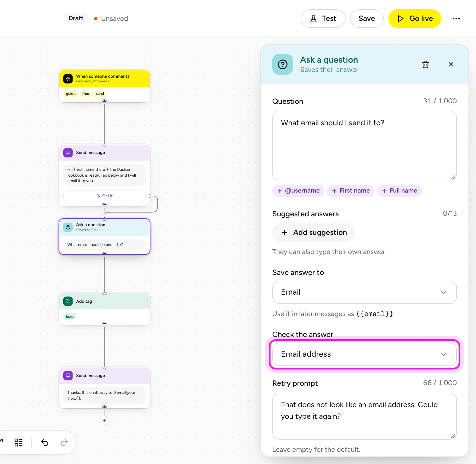Insert the First name variable
The image size is (476, 464).
coord(351,191)
